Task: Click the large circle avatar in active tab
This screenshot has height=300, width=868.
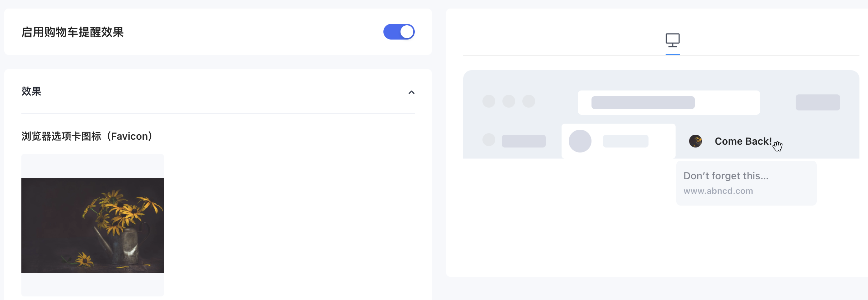Action: (580, 141)
